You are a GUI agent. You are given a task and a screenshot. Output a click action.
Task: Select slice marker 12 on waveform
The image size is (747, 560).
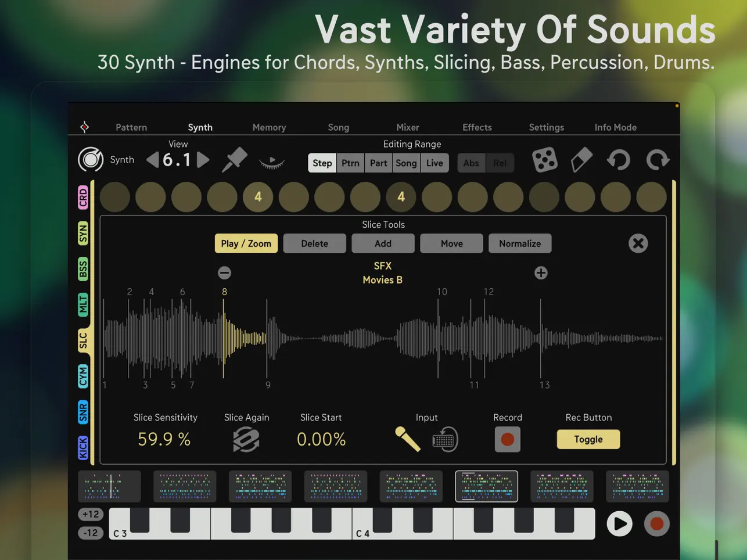pos(489,292)
